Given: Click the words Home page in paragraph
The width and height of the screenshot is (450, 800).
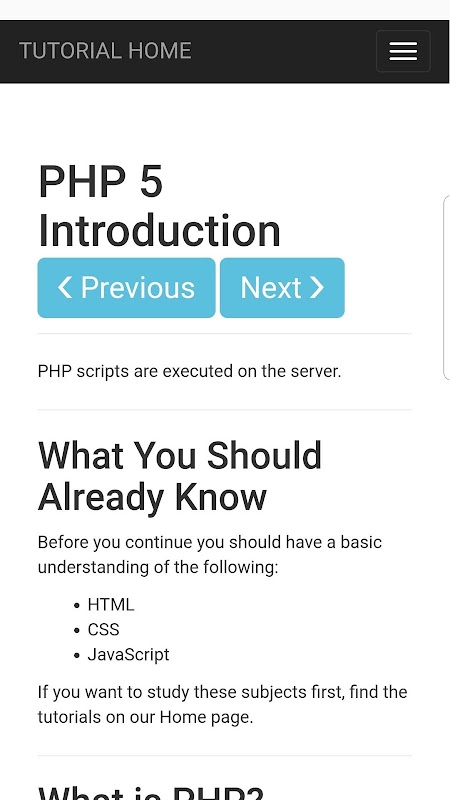Looking at the screenshot, I should pyautogui.click(x=206, y=717).
